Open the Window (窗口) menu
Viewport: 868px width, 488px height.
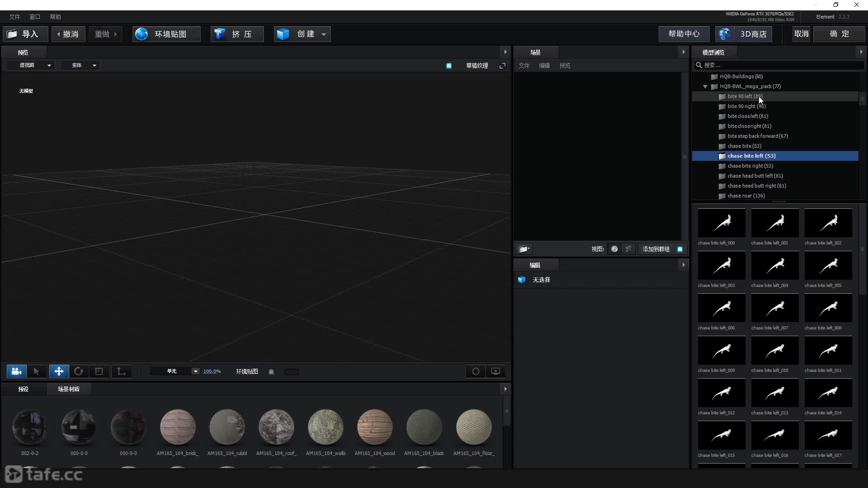click(x=35, y=17)
